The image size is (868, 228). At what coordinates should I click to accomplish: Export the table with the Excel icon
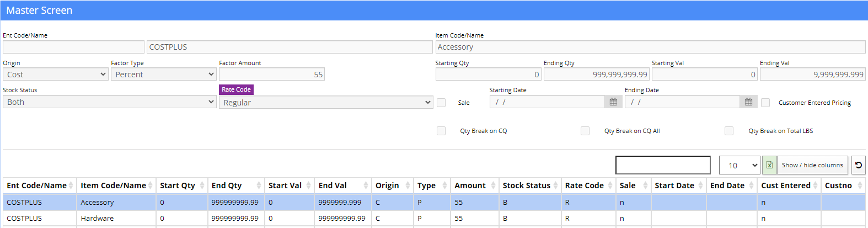tap(769, 165)
